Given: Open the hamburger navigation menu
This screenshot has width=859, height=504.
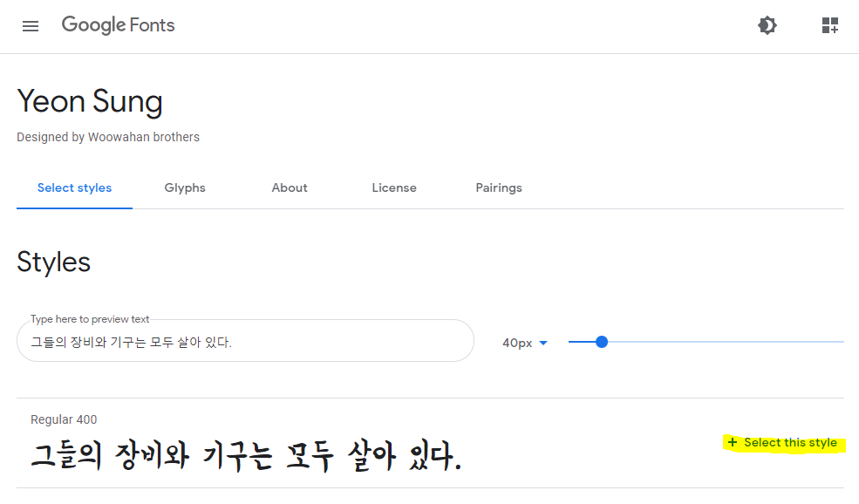Looking at the screenshot, I should click(31, 26).
